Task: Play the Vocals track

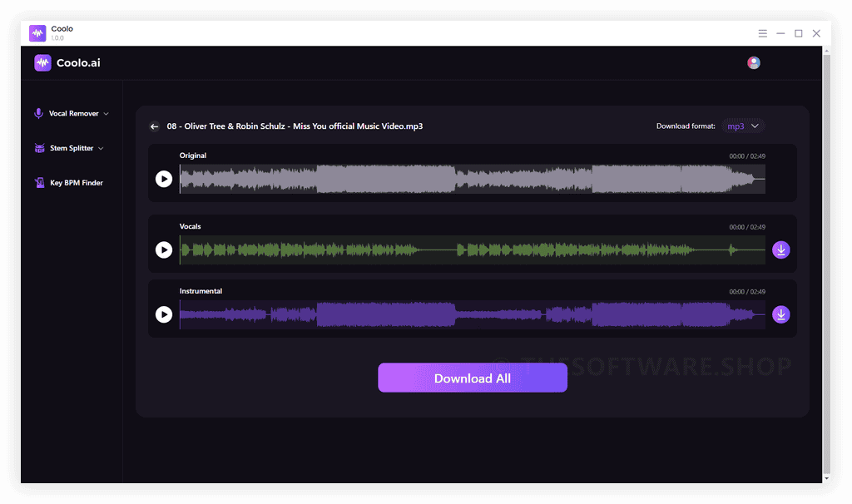Action: 164,250
